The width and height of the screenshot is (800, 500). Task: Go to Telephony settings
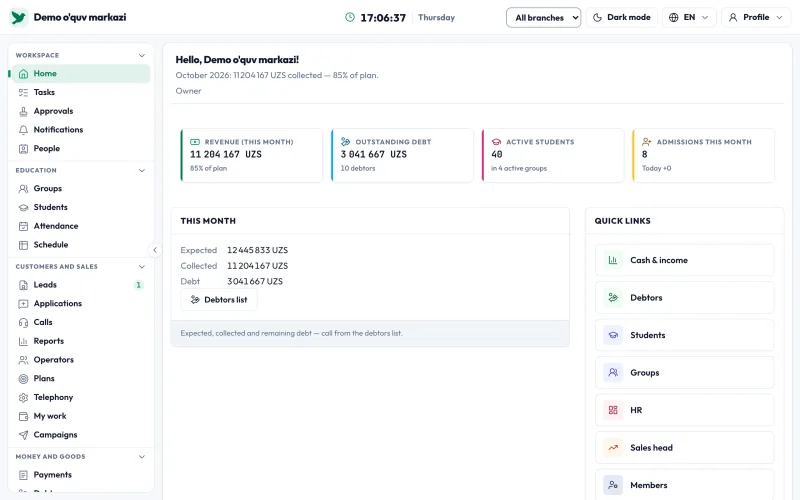click(x=81, y=397)
